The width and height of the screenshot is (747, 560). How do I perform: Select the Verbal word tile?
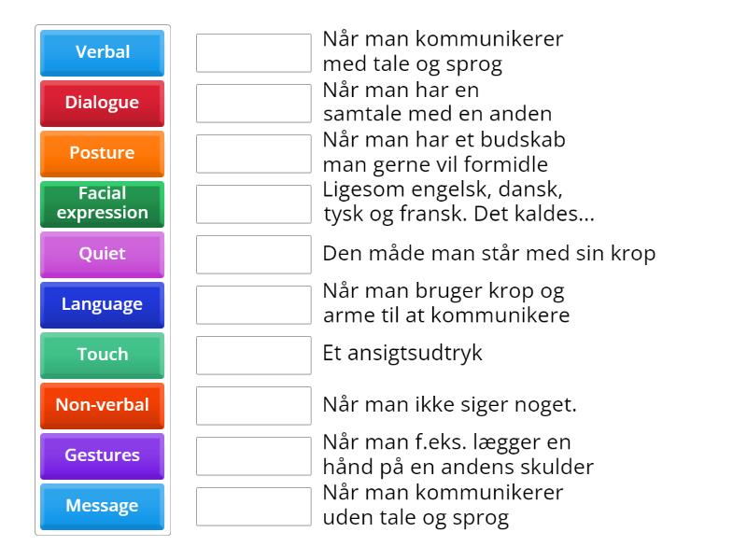[102, 52]
